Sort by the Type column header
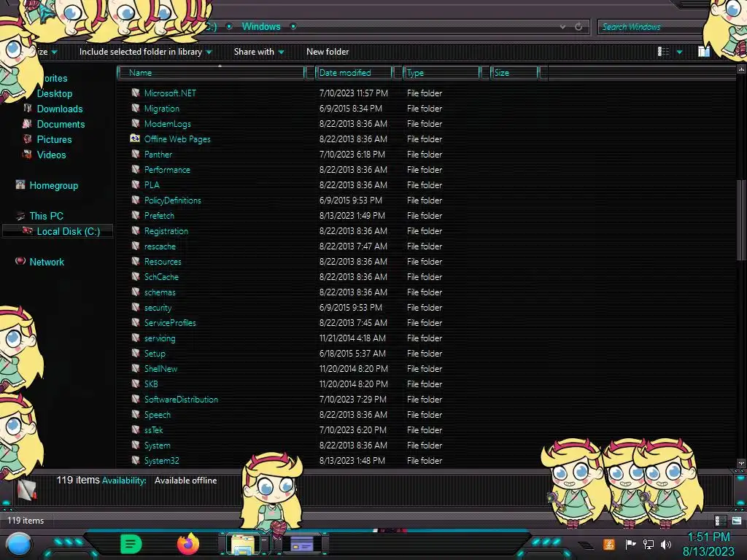747x560 pixels. tap(441, 72)
